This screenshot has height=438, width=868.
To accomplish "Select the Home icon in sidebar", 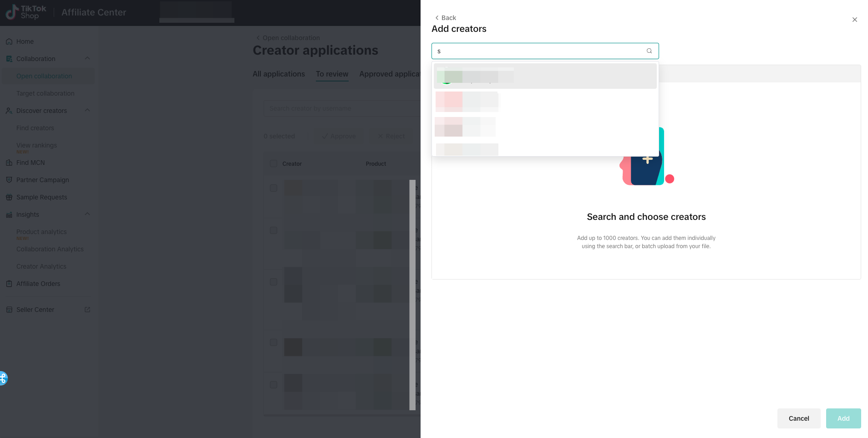I will coord(9,41).
